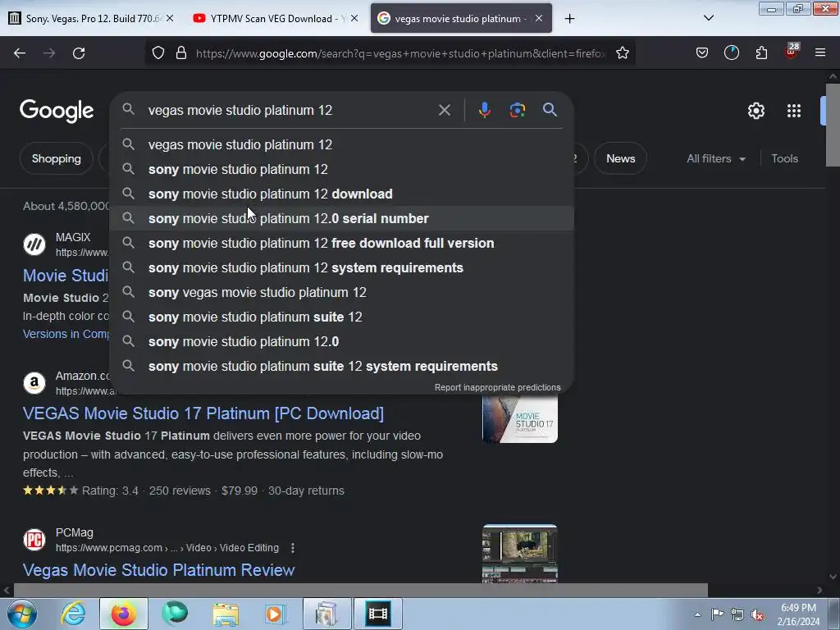Click the horizontal page scrollbar
This screenshot has height=630, width=840.
(x=360, y=591)
